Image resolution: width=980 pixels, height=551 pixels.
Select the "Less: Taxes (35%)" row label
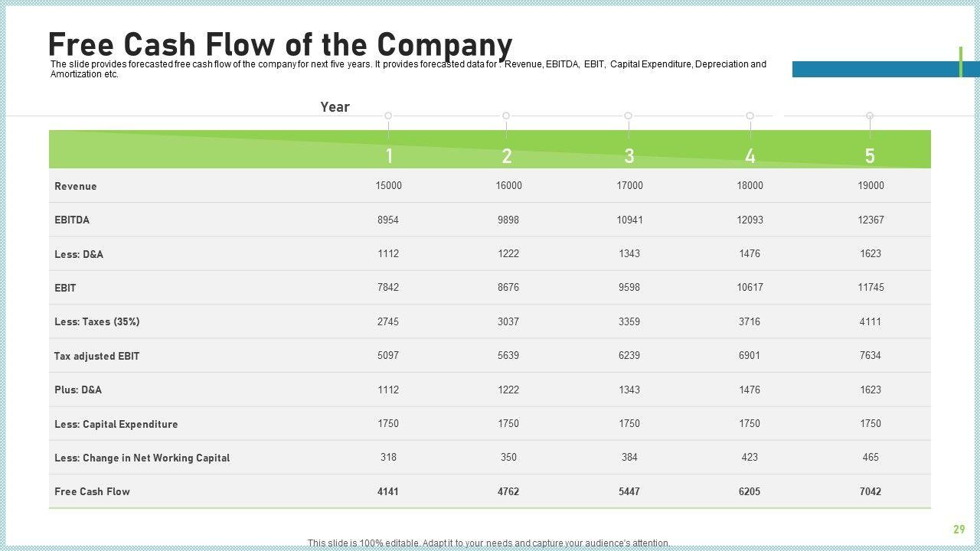[97, 321]
